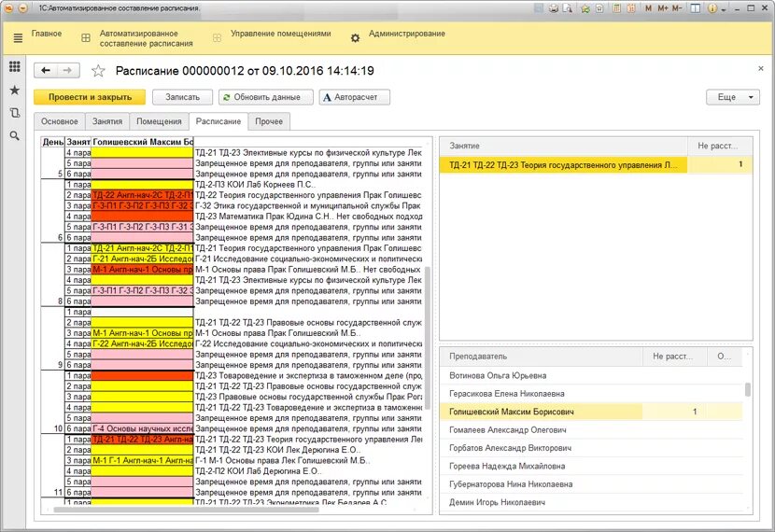Open print preview icon in title bar
775x532 pixels.
(567, 8)
